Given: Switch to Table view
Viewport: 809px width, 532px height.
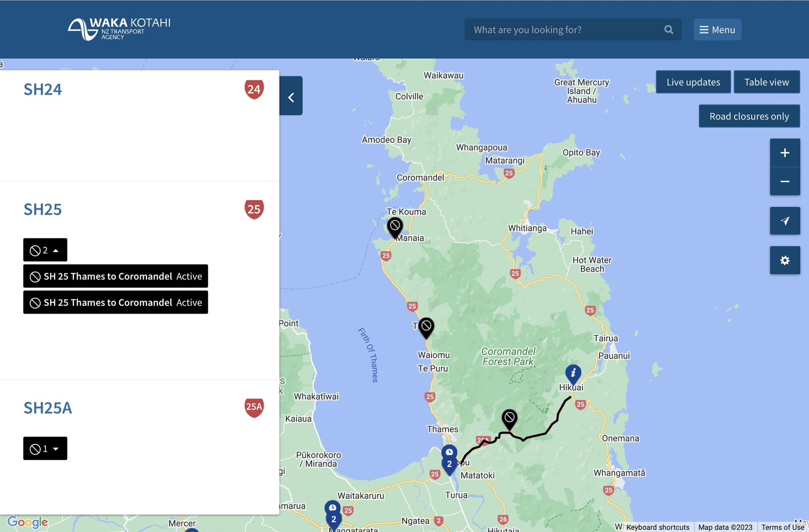Looking at the screenshot, I should pos(766,82).
